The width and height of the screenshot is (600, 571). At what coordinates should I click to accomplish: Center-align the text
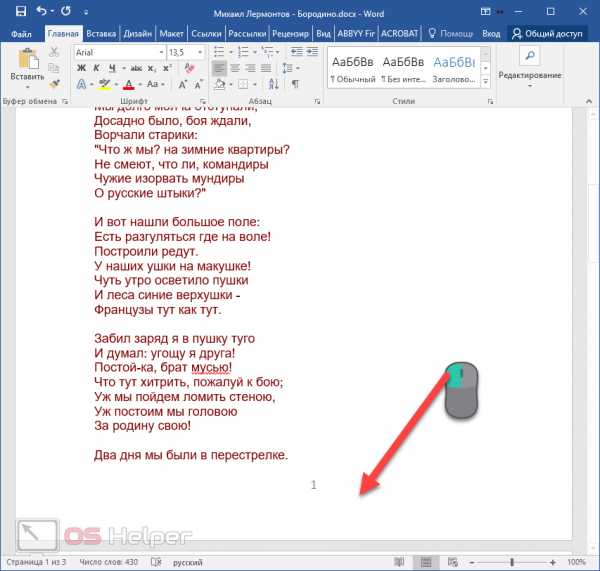235,68
